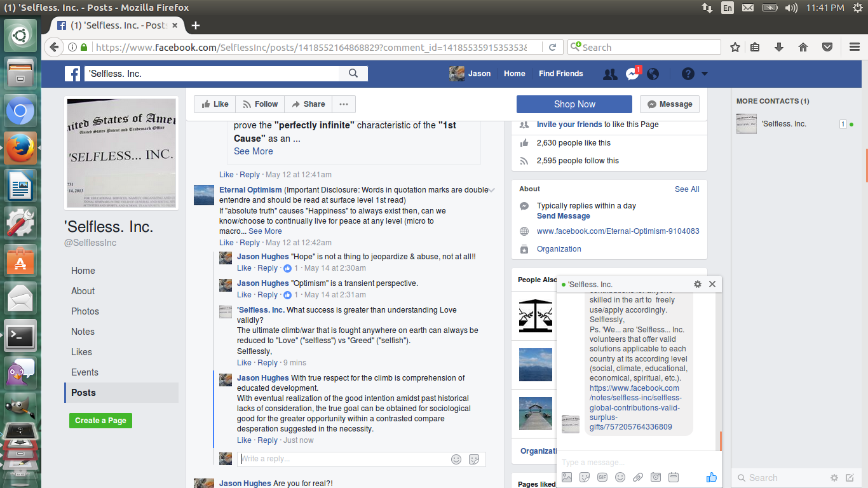This screenshot has width=868, height=488.
Task: Click the chat sidebar Search field
Action: pos(782,478)
